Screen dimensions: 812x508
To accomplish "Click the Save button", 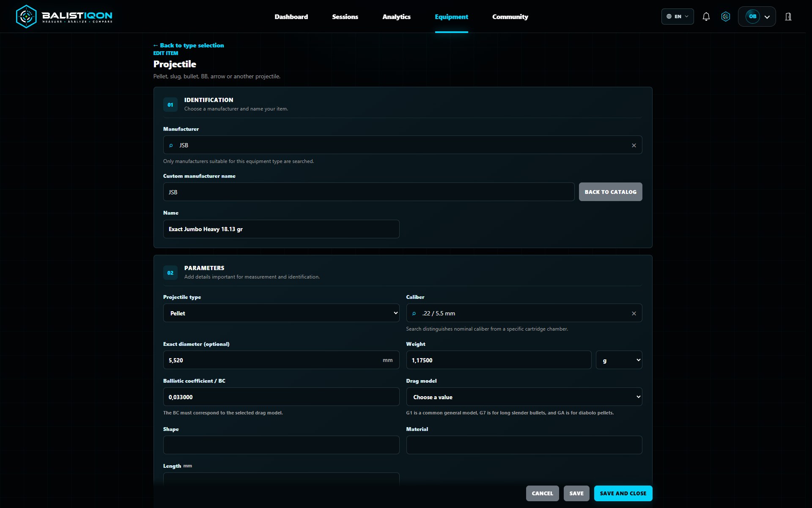I will (576, 493).
